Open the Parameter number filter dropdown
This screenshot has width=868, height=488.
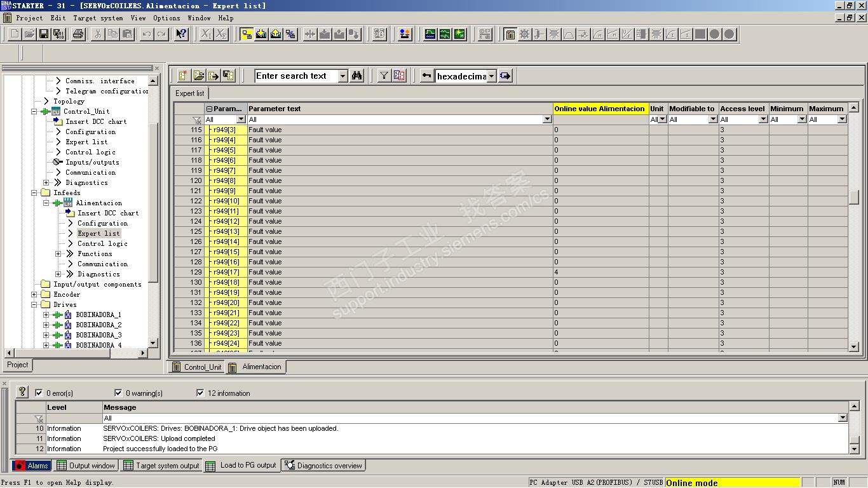point(241,119)
